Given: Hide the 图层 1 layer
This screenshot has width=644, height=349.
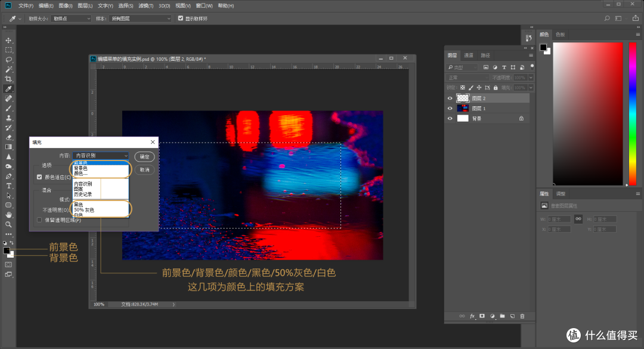Looking at the screenshot, I should [x=450, y=107].
